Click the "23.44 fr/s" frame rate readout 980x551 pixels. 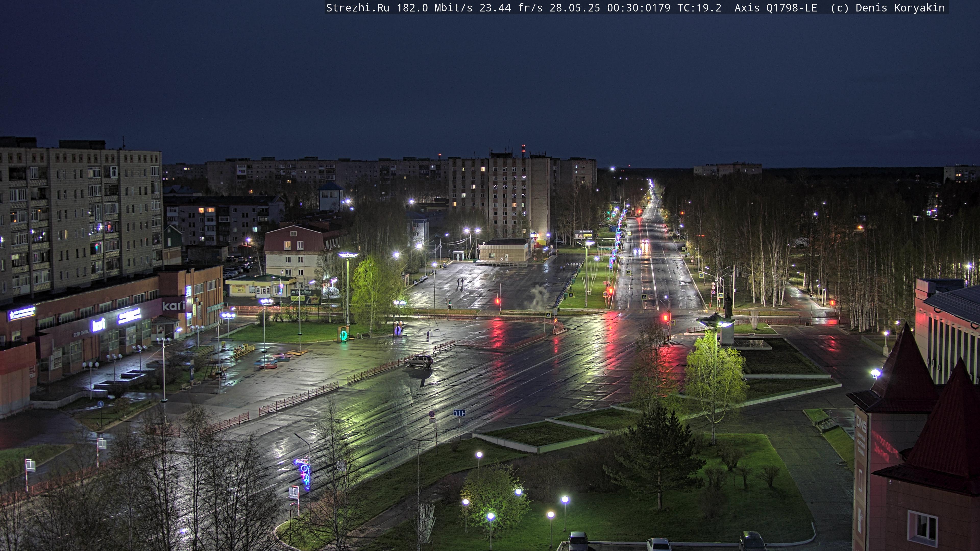click(x=511, y=8)
